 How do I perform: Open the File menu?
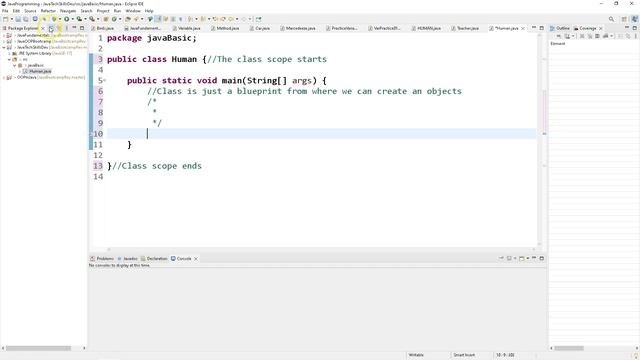point(5,11)
